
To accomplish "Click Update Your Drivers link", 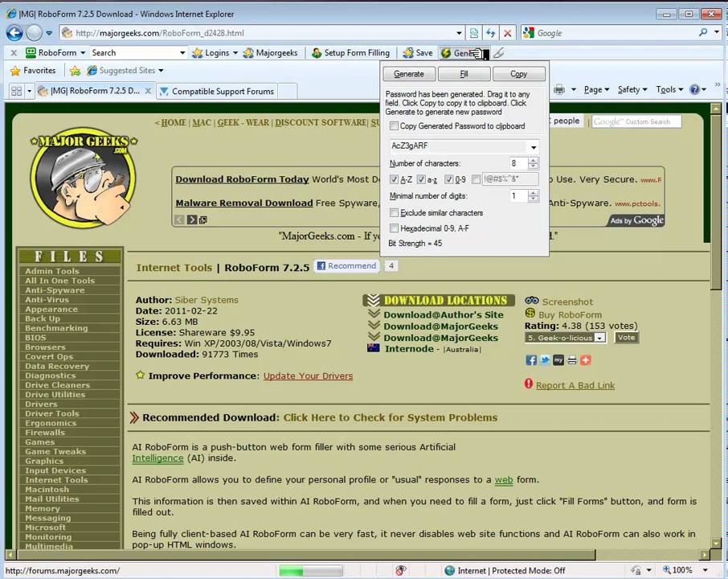I will [308, 376].
